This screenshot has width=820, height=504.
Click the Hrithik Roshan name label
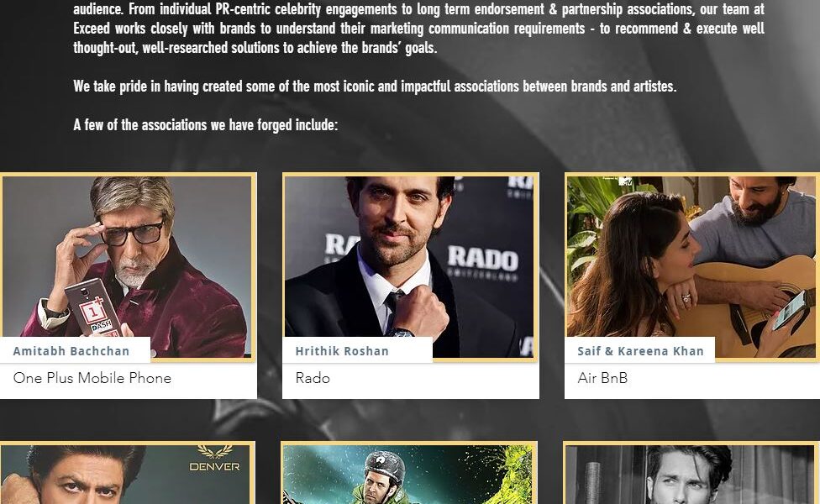(x=342, y=351)
